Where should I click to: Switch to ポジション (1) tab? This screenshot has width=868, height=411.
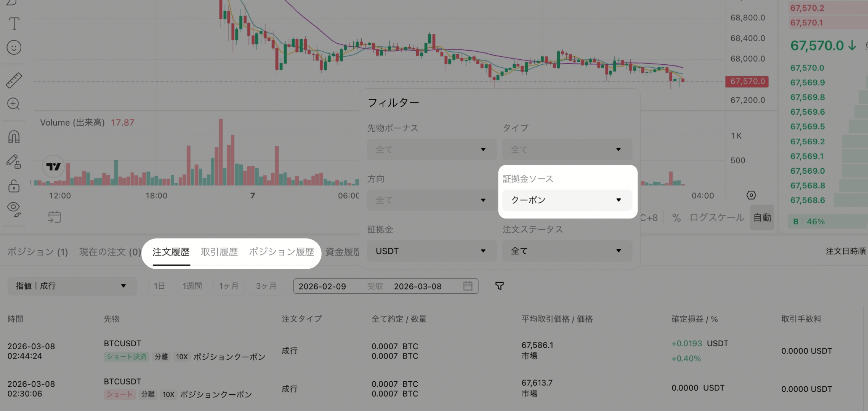click(x=38, y=252)
